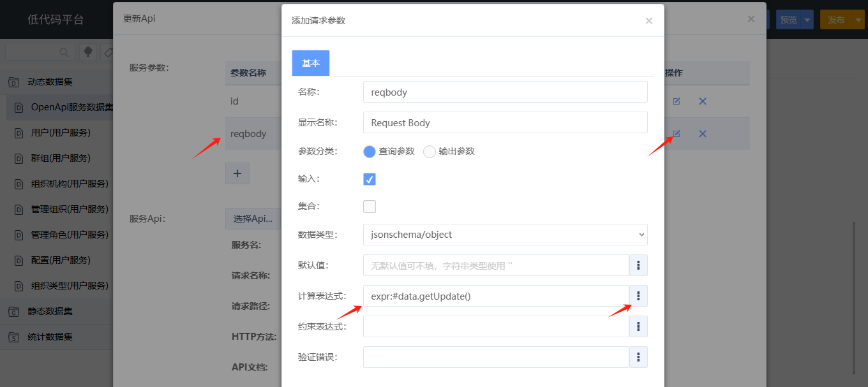Viewport: 868px width, 387px height.
Task: Select 配置(用户服务) dataset
Action: 60,261
